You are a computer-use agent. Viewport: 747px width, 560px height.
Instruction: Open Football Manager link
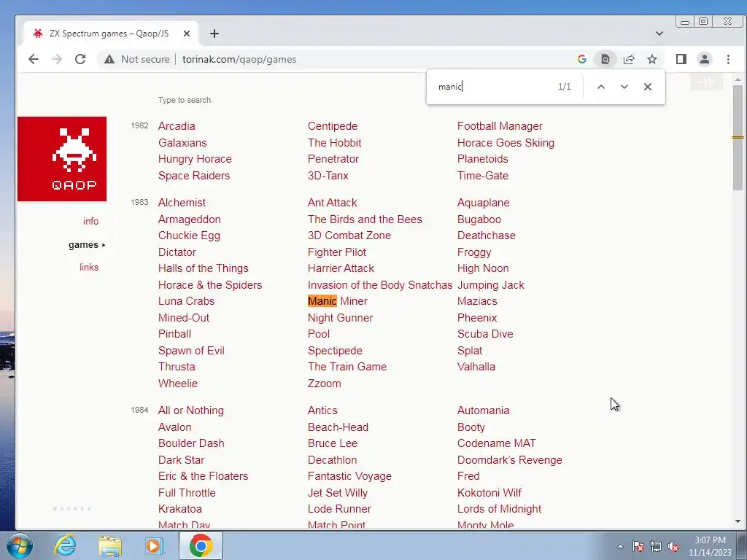tap(500, 126)
